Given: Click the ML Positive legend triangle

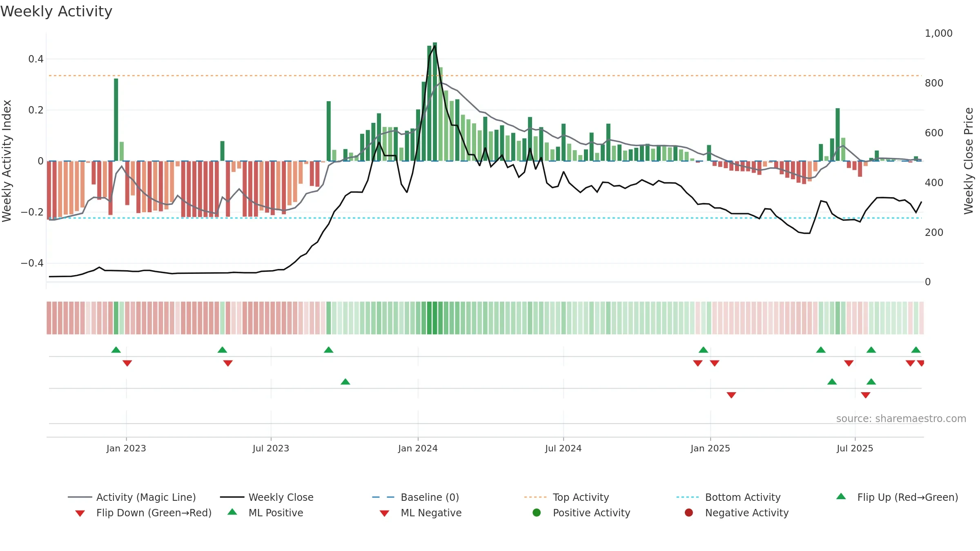Looking at the screenshot, I should 232,512.
